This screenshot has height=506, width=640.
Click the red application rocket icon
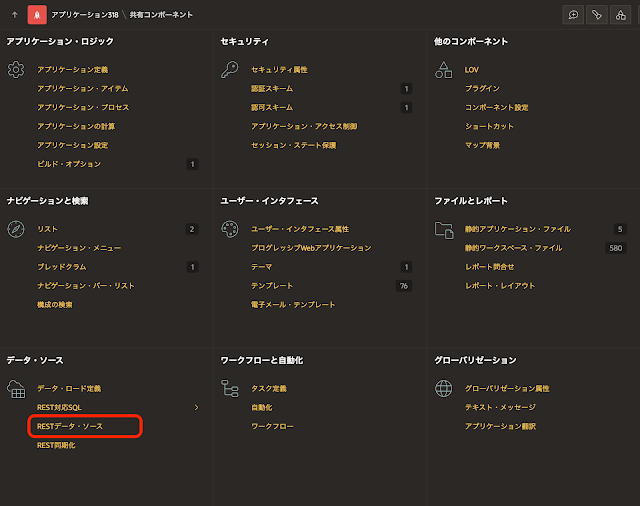click(35, 15)
